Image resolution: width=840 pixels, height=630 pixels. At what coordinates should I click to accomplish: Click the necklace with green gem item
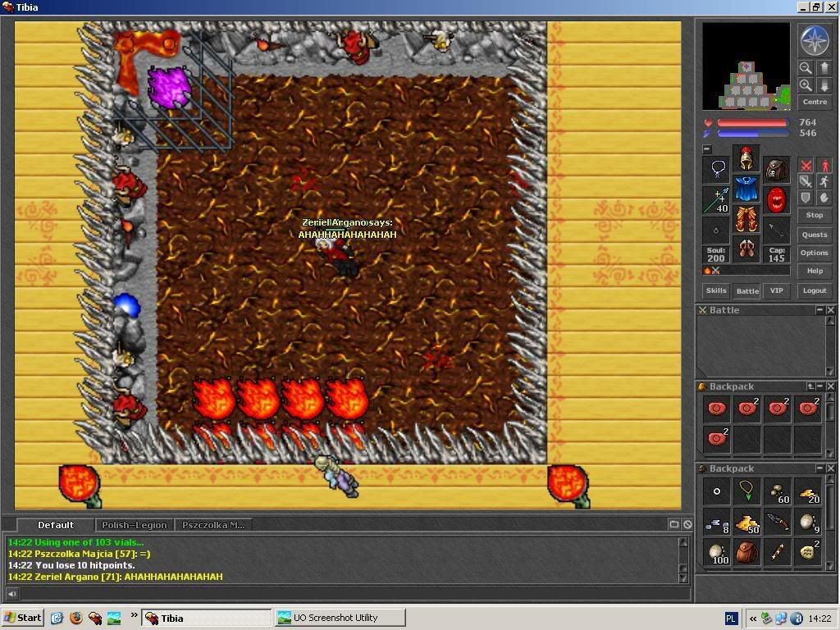click(746, 491)
